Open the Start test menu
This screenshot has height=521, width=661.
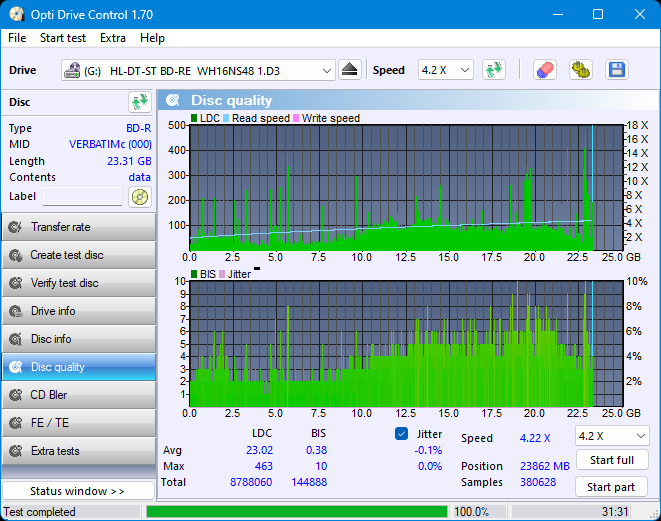(63, 38)
